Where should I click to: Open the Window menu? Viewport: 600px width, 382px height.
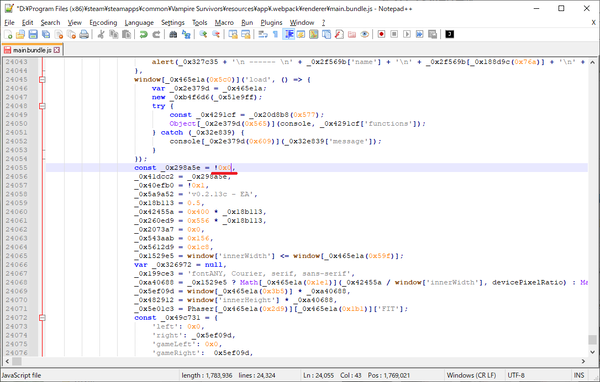click(302, 23)
